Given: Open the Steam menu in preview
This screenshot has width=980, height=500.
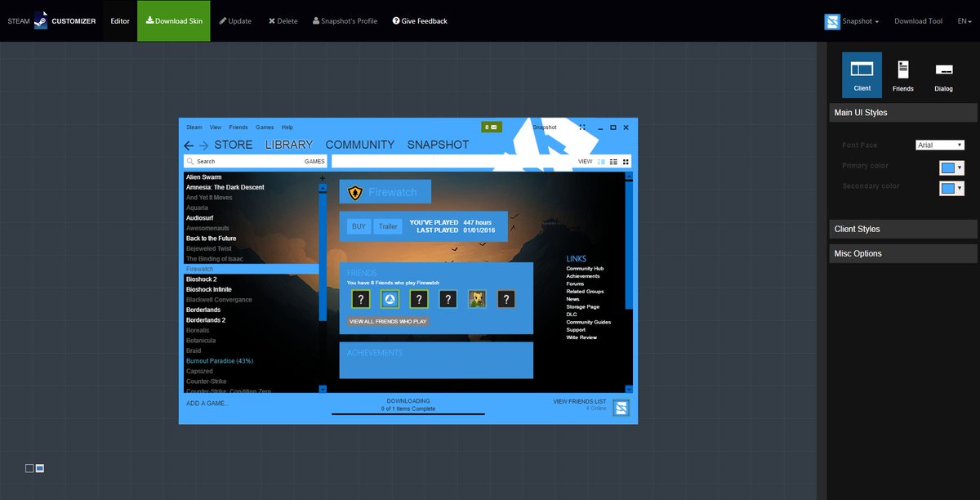Looking at the screenshot, I should point(194,127).
